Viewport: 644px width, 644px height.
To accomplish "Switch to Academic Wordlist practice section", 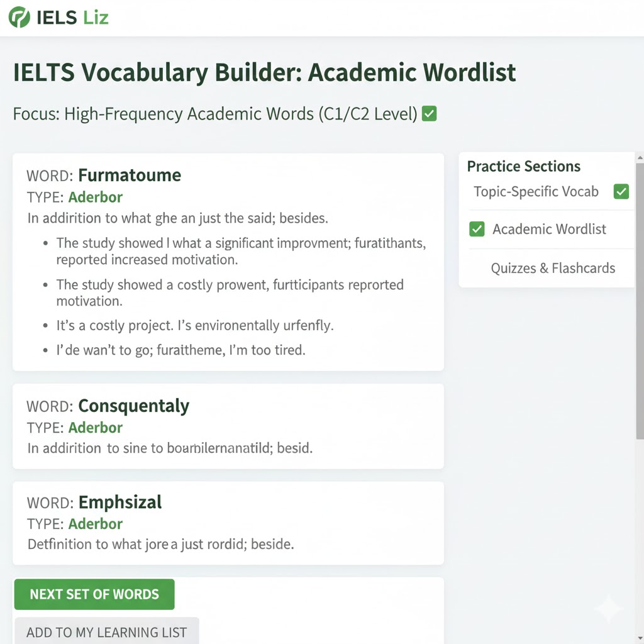I will click(549, 230).
